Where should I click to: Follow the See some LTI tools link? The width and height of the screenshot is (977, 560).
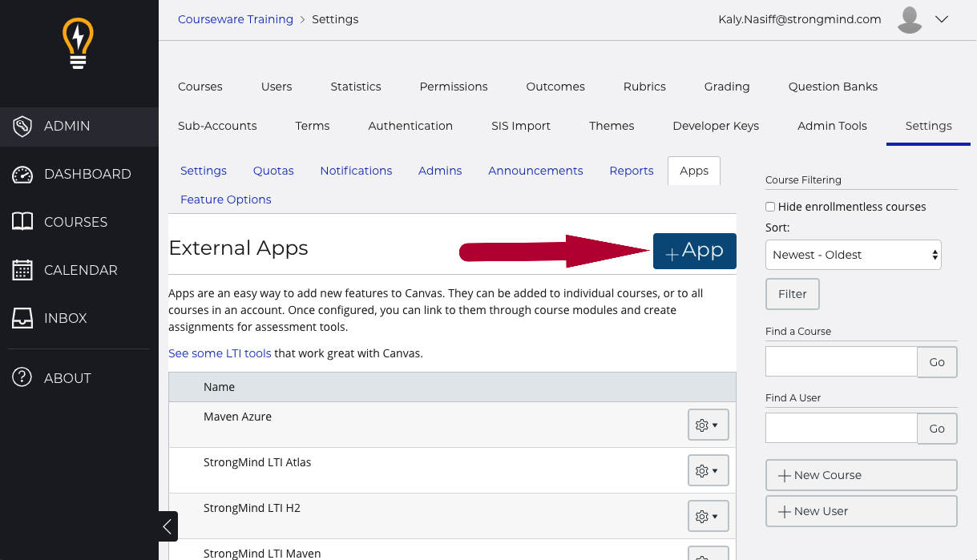tap(220, 353)
